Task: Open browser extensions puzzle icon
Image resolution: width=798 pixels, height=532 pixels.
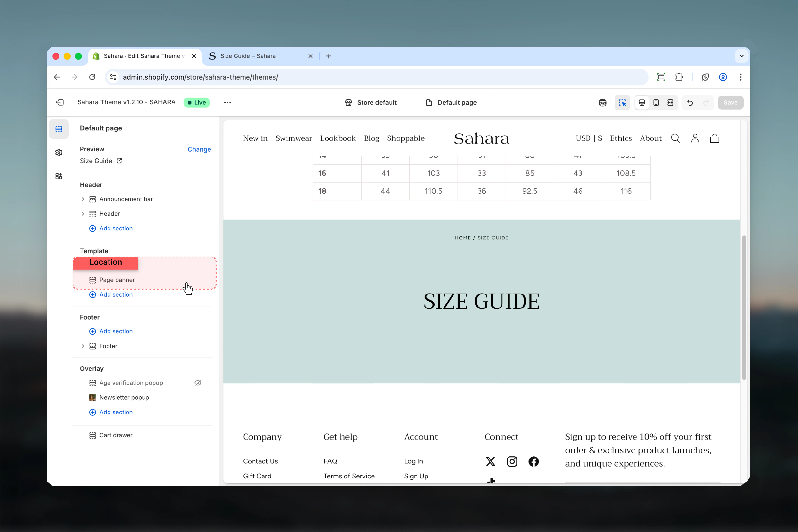Action: click(679, 77)
